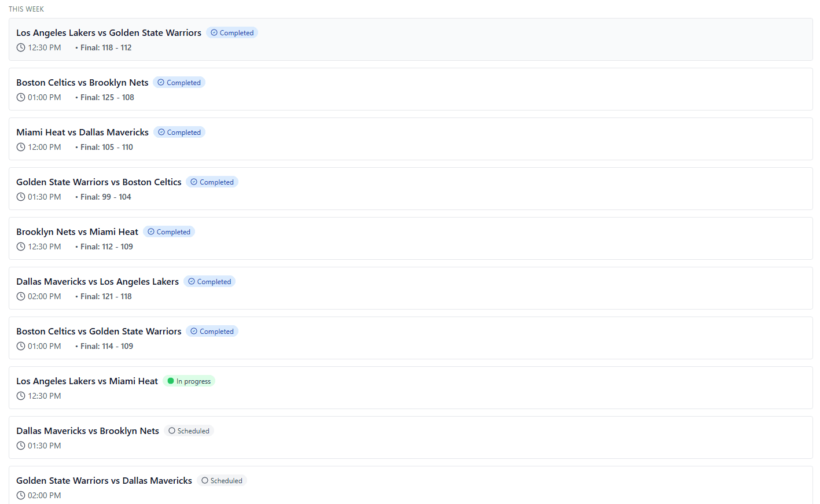The width and height of the screenshot is (820, 504).
Task: Click the clock icon under Miami Heat vs Dallas Mavericks
Action: [21, 147]
